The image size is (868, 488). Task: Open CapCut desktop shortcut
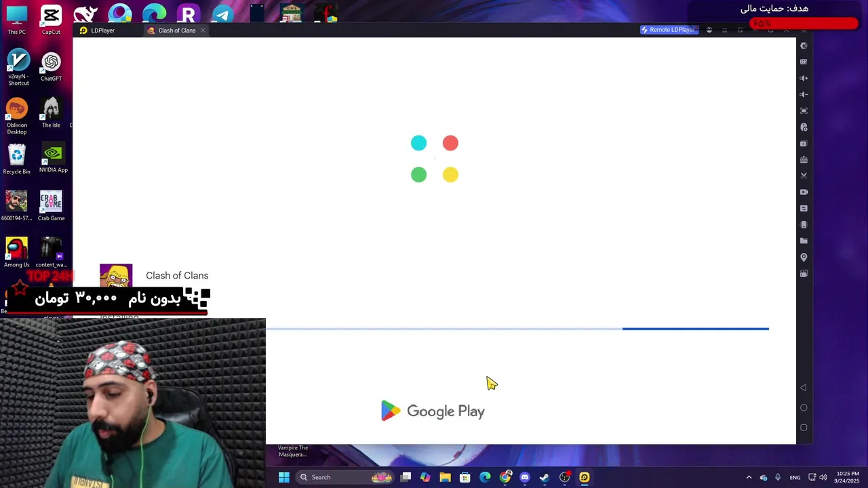[51, 20]
